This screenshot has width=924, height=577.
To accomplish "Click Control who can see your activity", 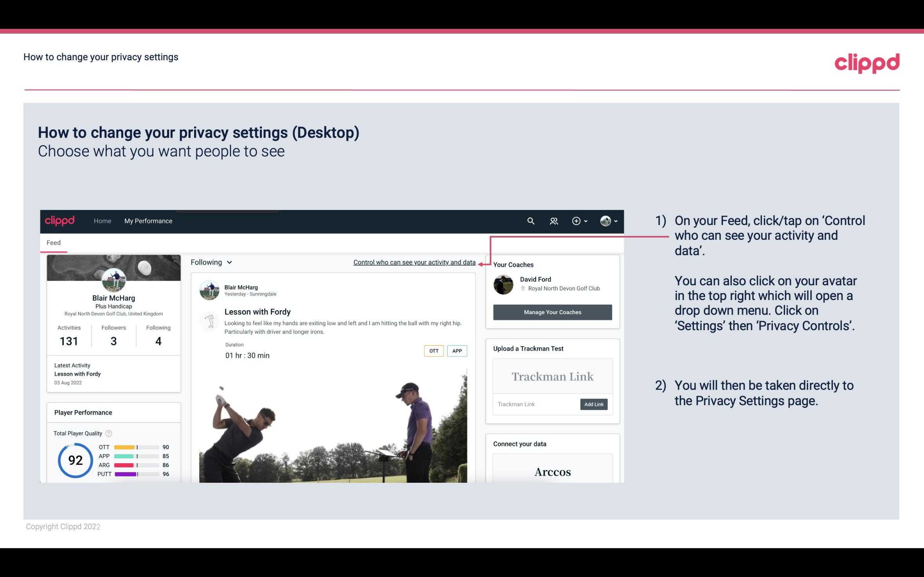I will pos(414,261).
